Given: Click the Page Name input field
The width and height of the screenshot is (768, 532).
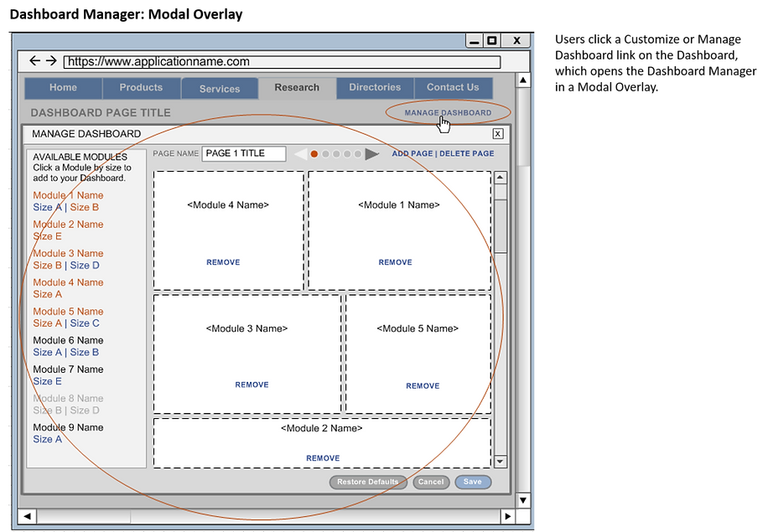Looking at the screenshot, I should 244,153.
